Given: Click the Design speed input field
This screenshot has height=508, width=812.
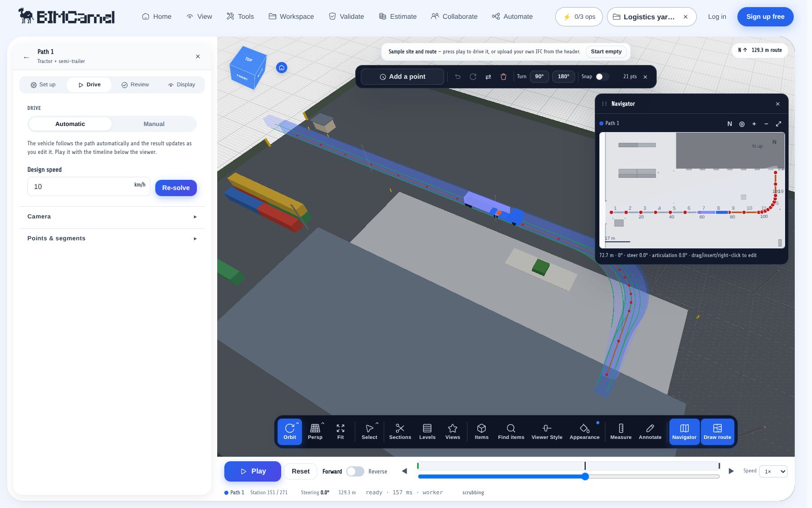Looking at the screenshot, I should coord(88,187).
